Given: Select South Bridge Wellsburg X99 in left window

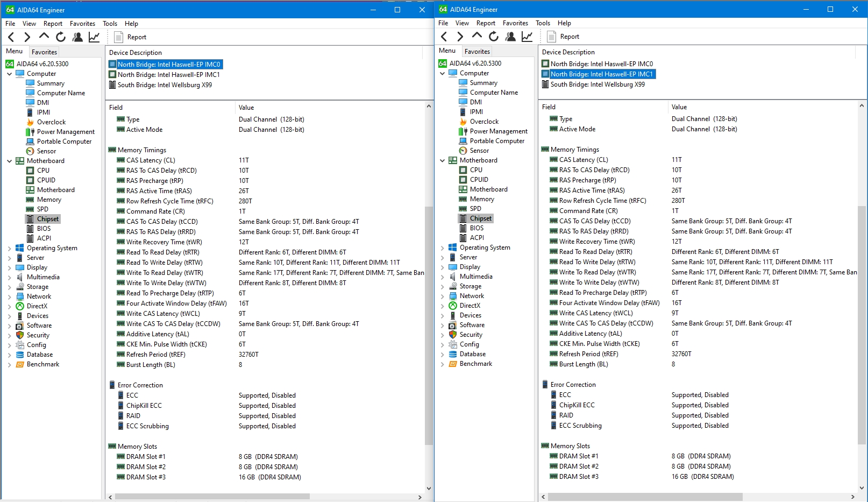Looking at the screenshot, I should pos(165,85).
